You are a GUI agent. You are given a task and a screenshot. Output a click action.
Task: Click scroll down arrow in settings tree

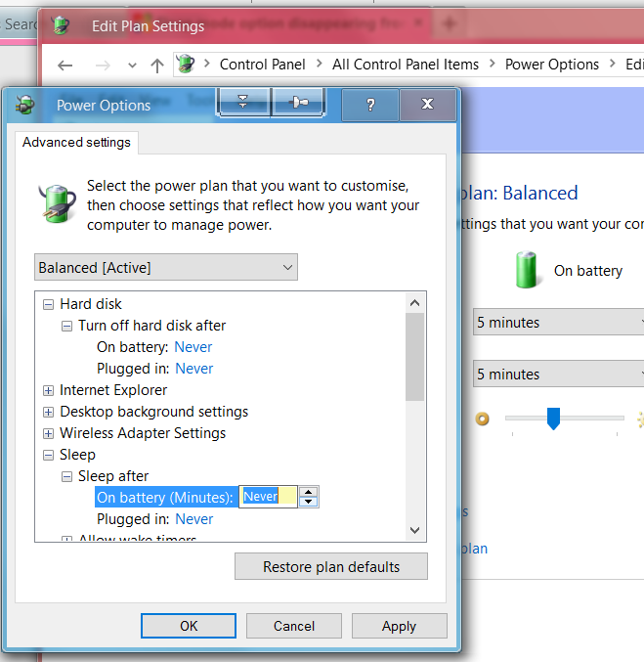pos(415,530)
